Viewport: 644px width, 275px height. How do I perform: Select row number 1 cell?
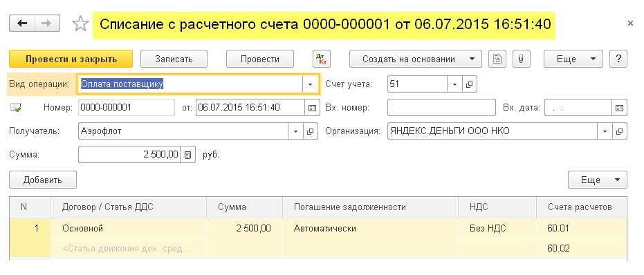pyautogui.click(x=30, y=238)
